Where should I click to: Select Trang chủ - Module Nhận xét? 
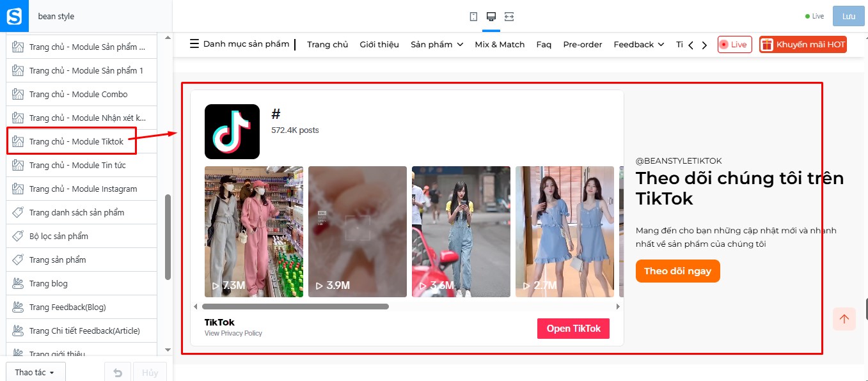click(82, 118)
